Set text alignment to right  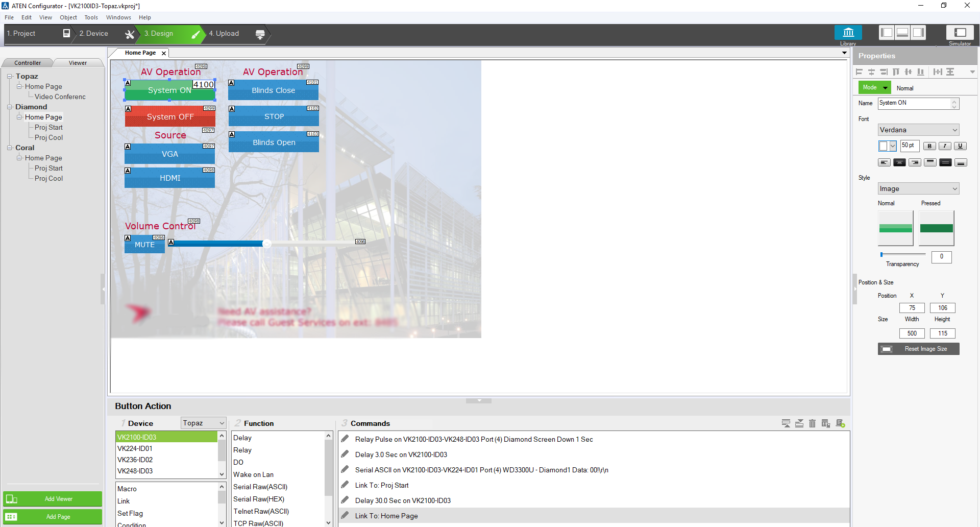[915, 162]
